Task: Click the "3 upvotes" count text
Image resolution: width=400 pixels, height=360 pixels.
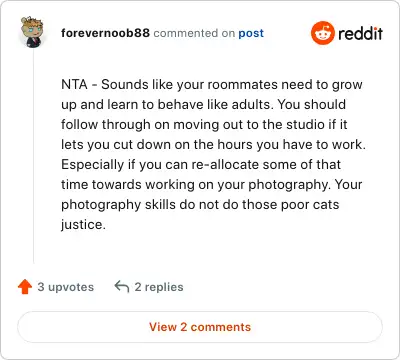Action: [66, 287]
